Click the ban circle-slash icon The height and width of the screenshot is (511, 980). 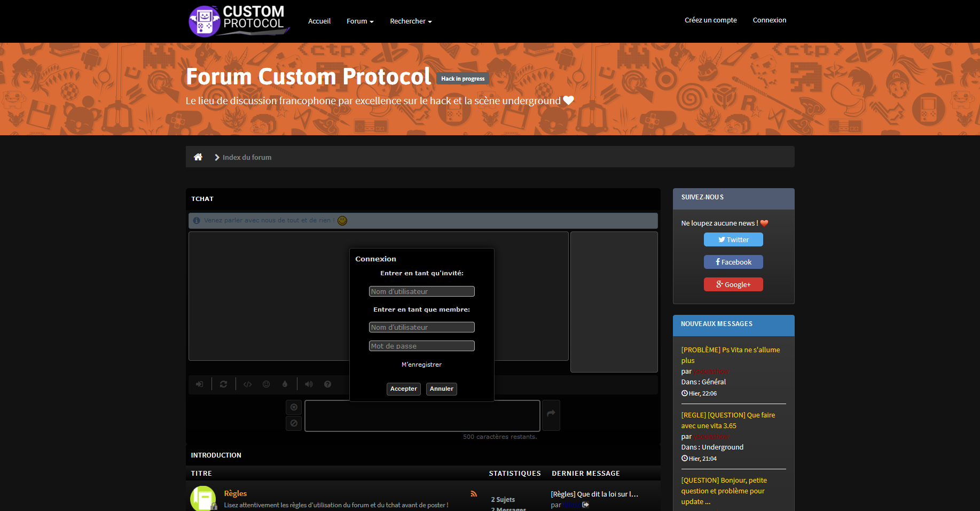click(294, 423)
